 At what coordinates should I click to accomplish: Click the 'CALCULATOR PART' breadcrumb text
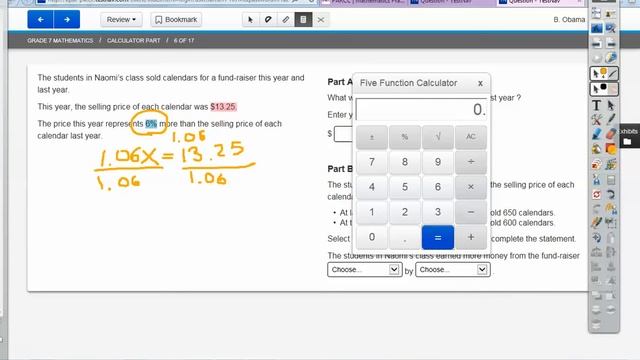tap(133, 40)
